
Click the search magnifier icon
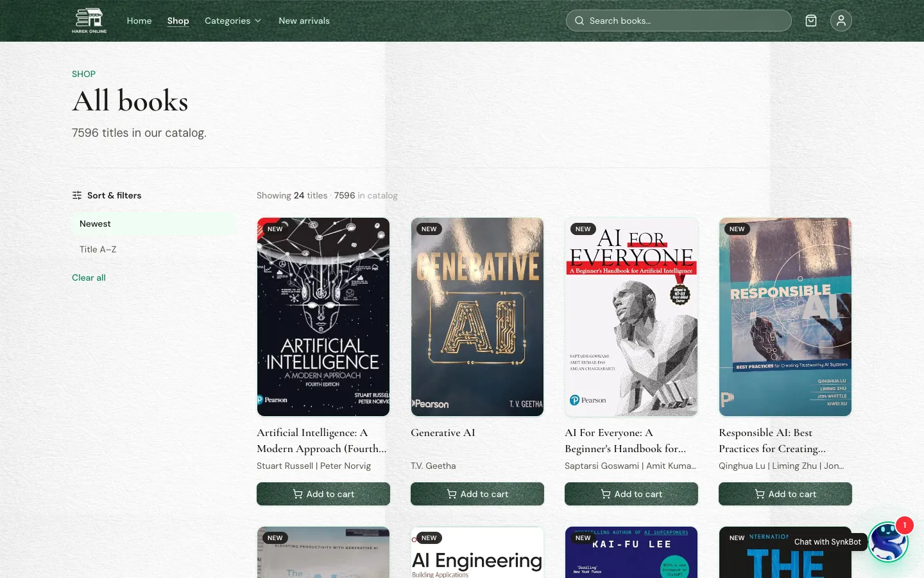[x=579, y=21]
